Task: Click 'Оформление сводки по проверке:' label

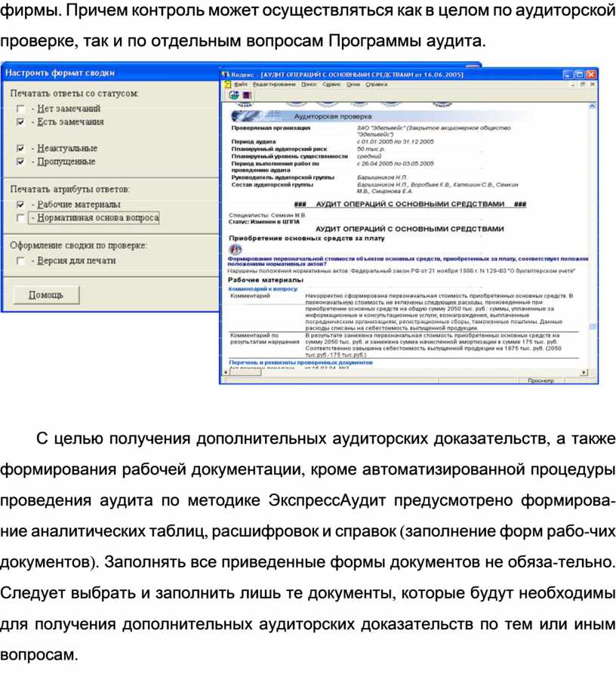Action: (79, 245)
